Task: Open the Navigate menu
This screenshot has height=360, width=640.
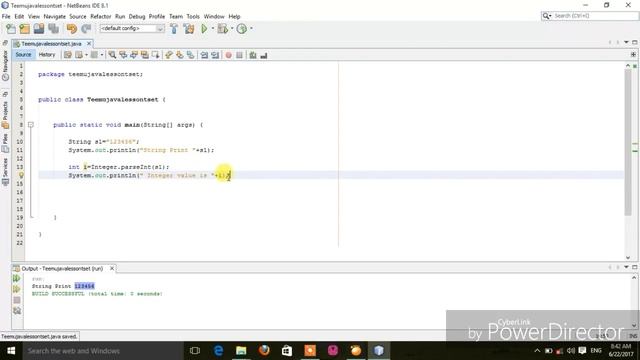Action: coord(55,16)
